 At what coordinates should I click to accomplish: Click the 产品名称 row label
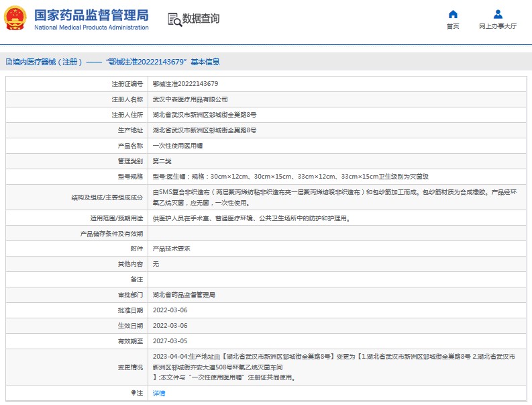coord(130,146)
